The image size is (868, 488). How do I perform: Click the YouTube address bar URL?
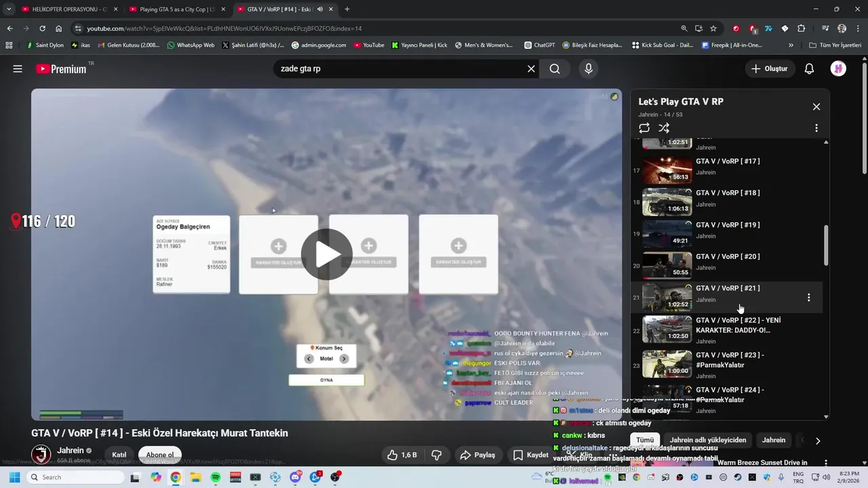pos(224,28)
